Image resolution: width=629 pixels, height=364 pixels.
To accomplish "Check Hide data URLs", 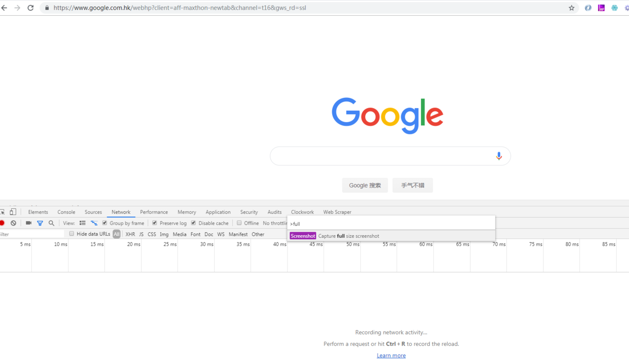I will tap(72, 234).
